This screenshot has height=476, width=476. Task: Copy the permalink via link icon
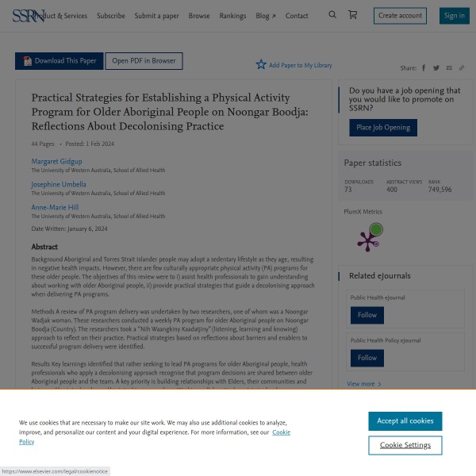[462, 68]
